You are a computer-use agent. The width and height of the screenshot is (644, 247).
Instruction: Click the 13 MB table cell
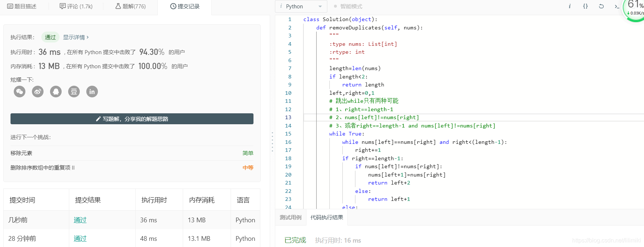pyautogui.click(x=197, y=220)
